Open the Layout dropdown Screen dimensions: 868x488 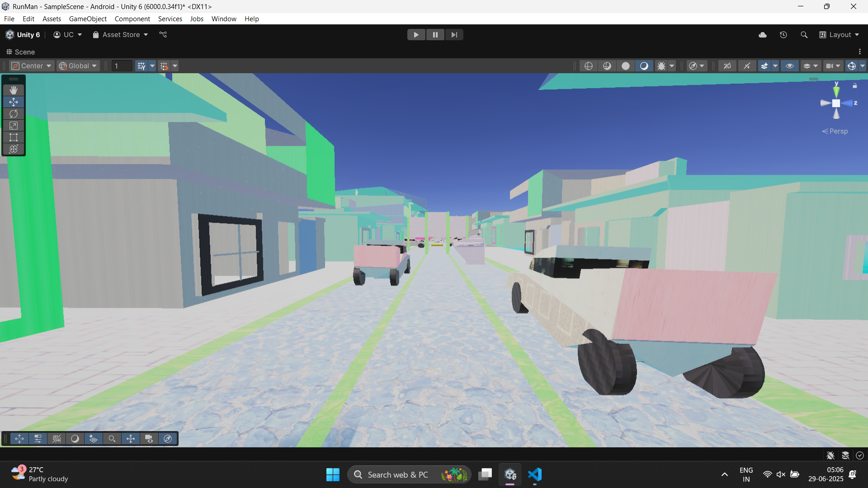[x=840, y=35]
